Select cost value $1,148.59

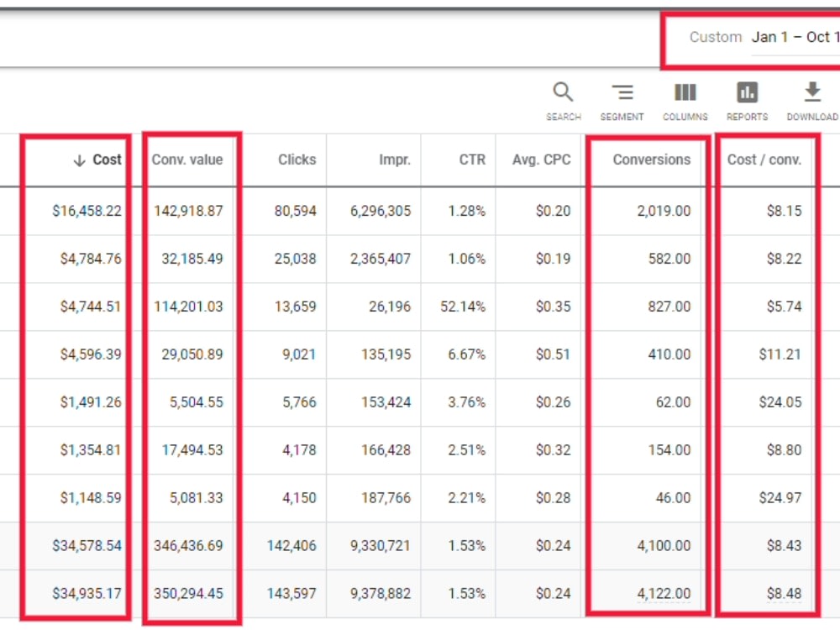click(x=91, y=497)
